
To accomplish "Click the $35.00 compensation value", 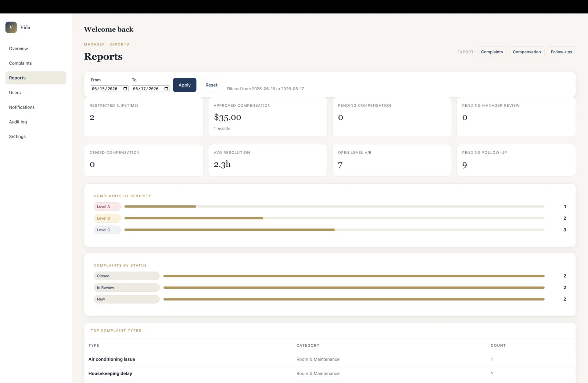I will (227, 117).
